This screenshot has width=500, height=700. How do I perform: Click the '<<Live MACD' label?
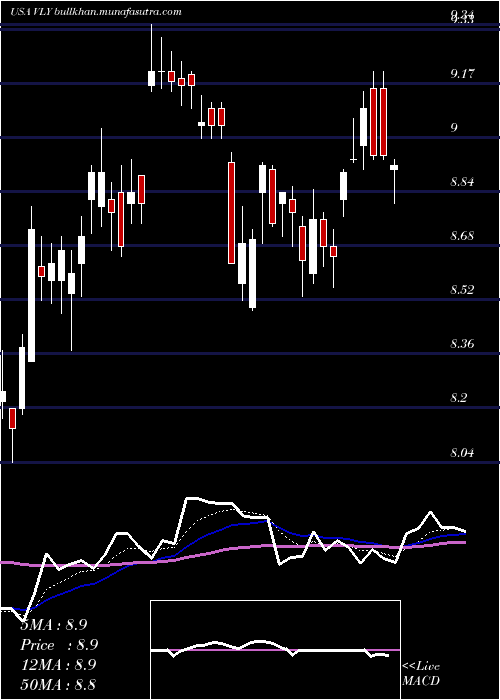[421, 674]
